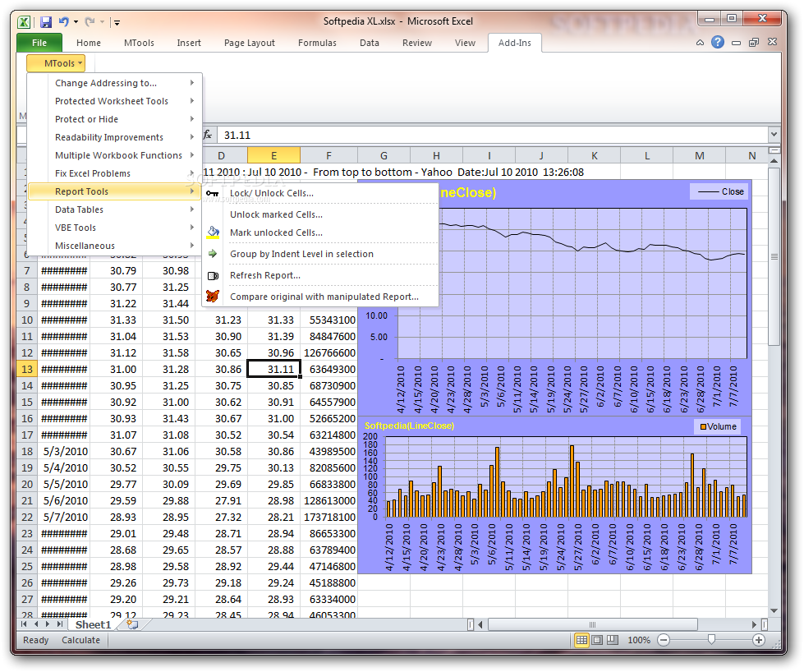Open the Miscellaneous submenu
Screen dimensions: 804x672
point(115,246)
